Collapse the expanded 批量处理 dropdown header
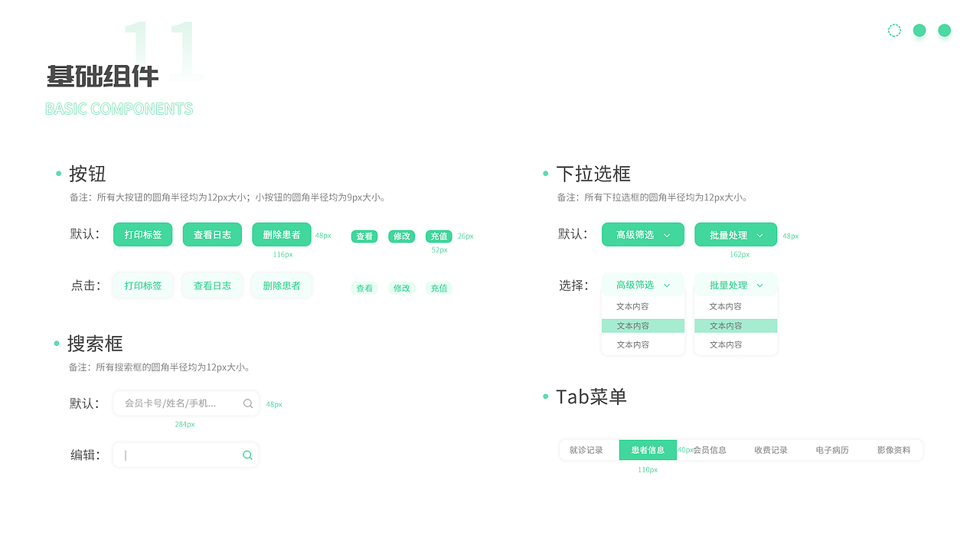This screenshot has height=551, width=980. point(736,285)
